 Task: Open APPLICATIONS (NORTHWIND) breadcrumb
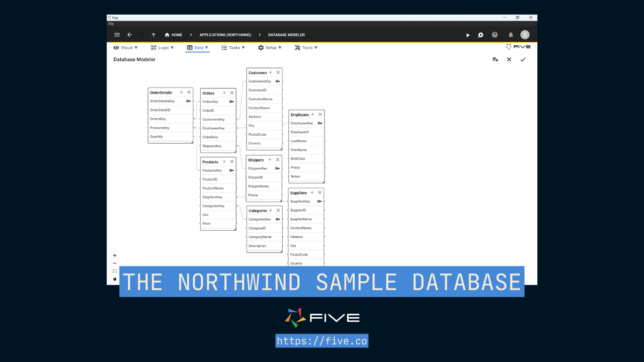(x=225, y=35)
